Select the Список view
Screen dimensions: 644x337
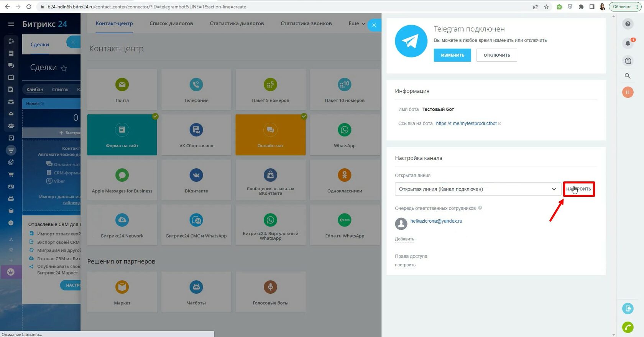tap(60, 89)
